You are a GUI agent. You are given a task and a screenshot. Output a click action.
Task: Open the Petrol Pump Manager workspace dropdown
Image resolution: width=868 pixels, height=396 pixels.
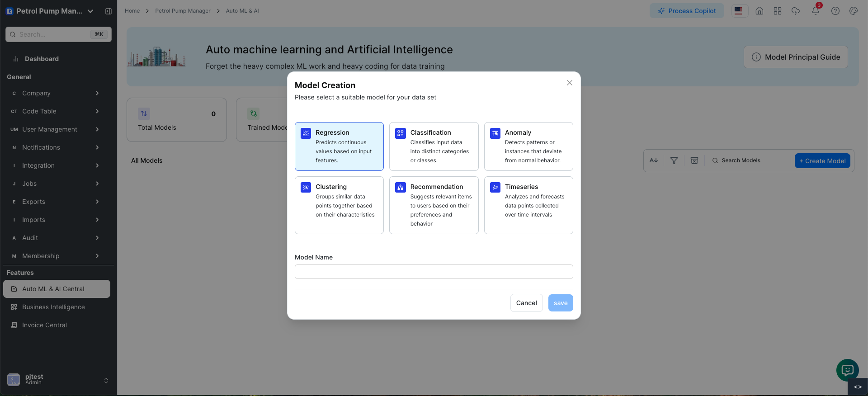(90, 11)
